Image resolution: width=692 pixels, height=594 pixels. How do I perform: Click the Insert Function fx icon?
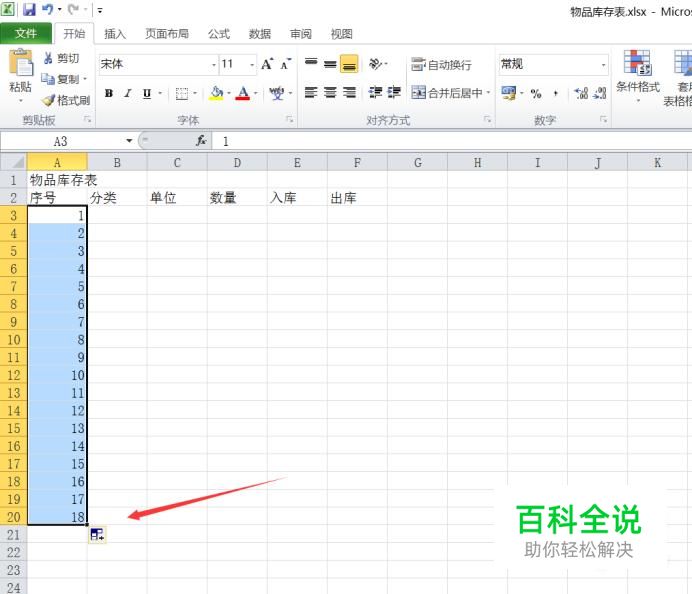[201, 141]
